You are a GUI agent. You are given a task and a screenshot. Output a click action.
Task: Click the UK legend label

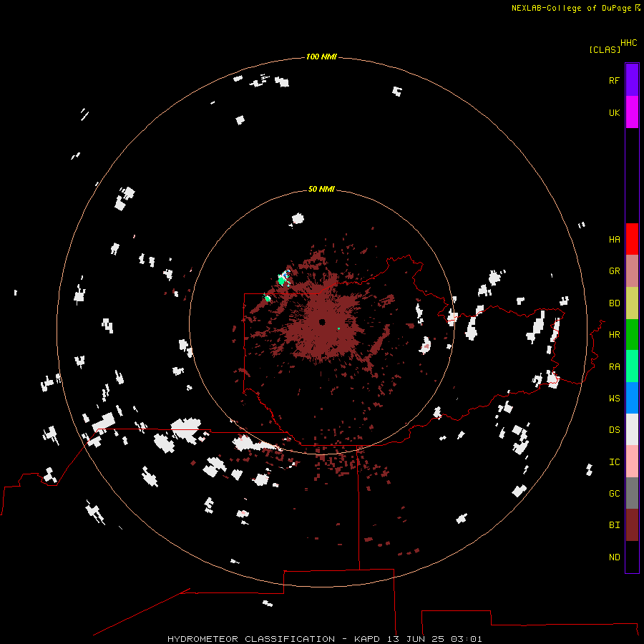614,112
